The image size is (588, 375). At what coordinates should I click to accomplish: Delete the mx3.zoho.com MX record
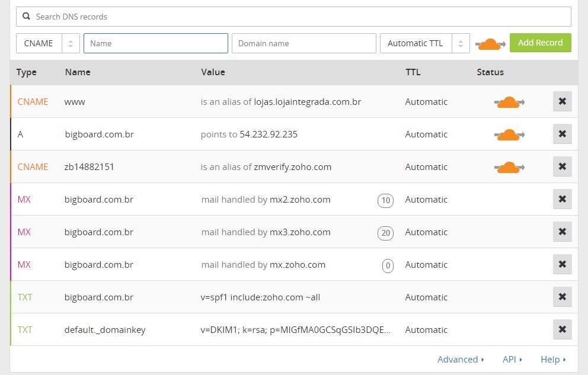[x=562, y=232]
